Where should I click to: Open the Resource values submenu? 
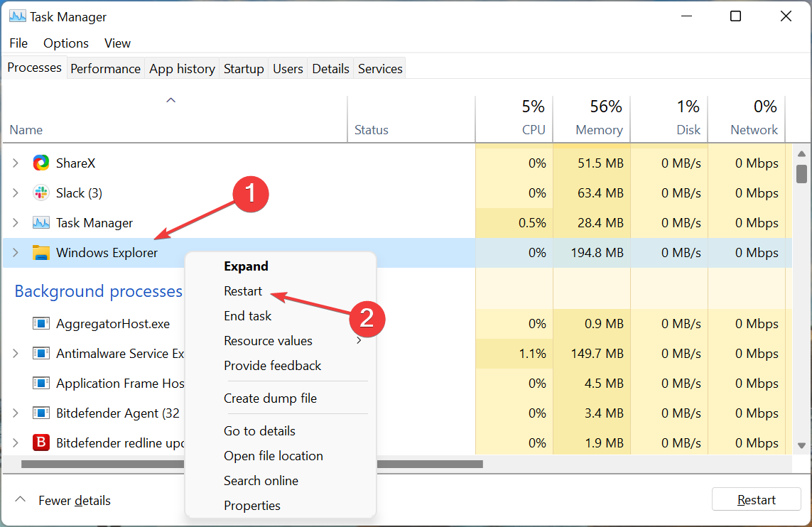268,341
